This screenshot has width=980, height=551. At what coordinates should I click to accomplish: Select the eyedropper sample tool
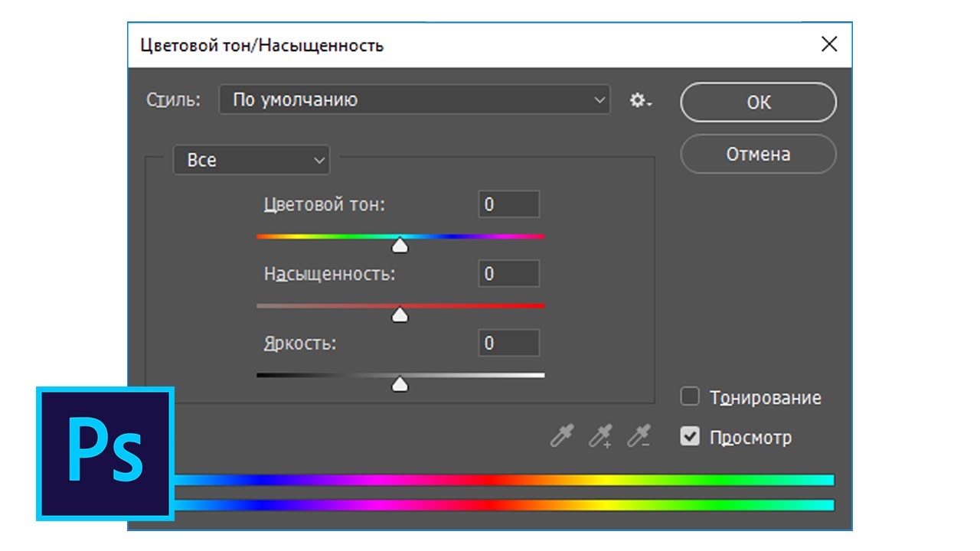pos(562,437)
